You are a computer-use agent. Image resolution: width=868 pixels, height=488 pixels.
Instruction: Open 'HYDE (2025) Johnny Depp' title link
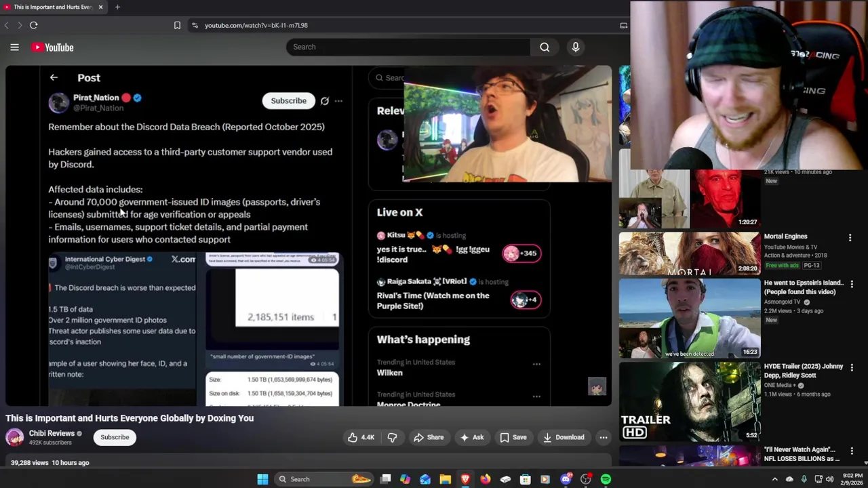tap(804, 371)
